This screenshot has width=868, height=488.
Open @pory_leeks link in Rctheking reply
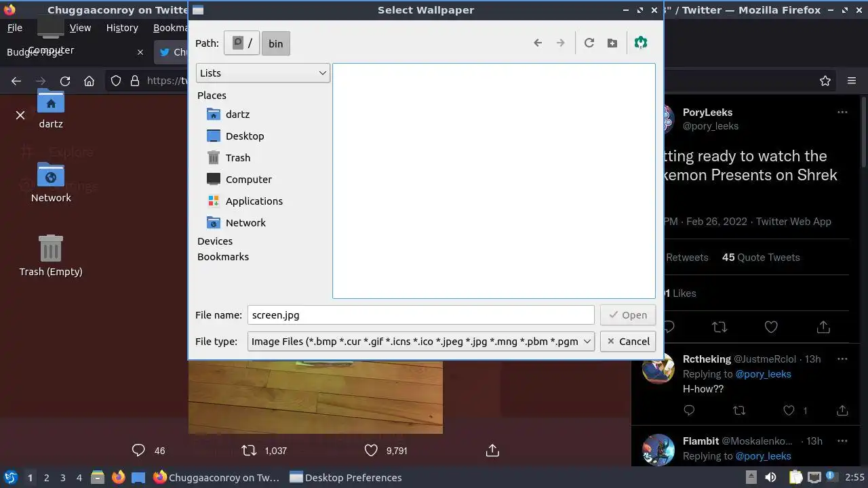(x=763, y=374)
